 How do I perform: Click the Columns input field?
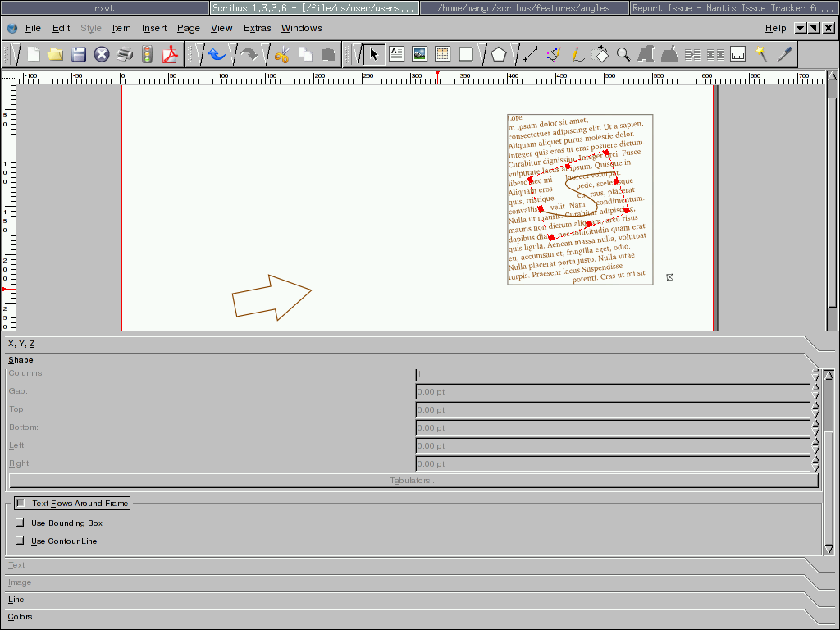tap(612, 374)
